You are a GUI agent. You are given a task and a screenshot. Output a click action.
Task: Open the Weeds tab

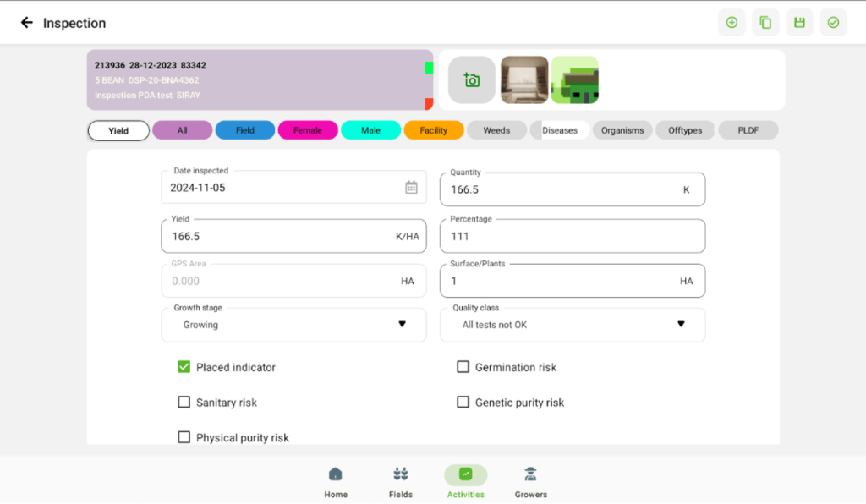click(x=496, y=131)
